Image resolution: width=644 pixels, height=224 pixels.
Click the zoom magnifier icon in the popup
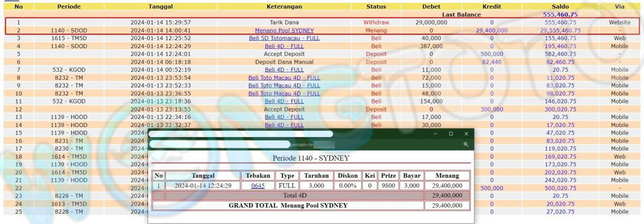coord(466,145)
